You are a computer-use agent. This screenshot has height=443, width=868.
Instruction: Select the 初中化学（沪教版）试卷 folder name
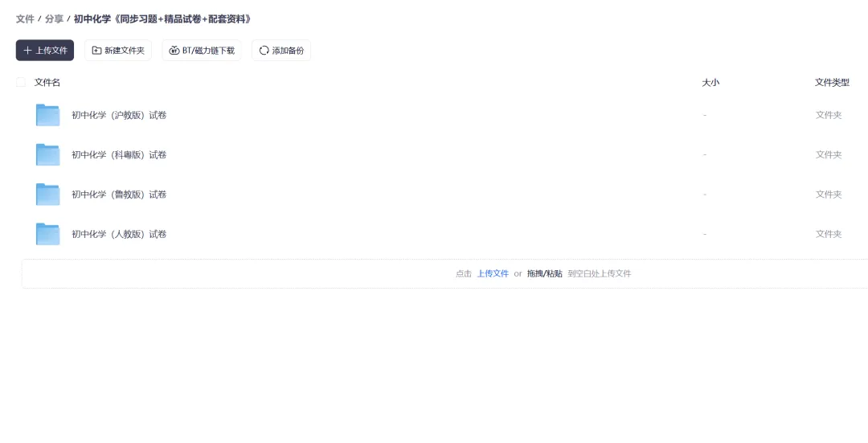pos(119,115)
